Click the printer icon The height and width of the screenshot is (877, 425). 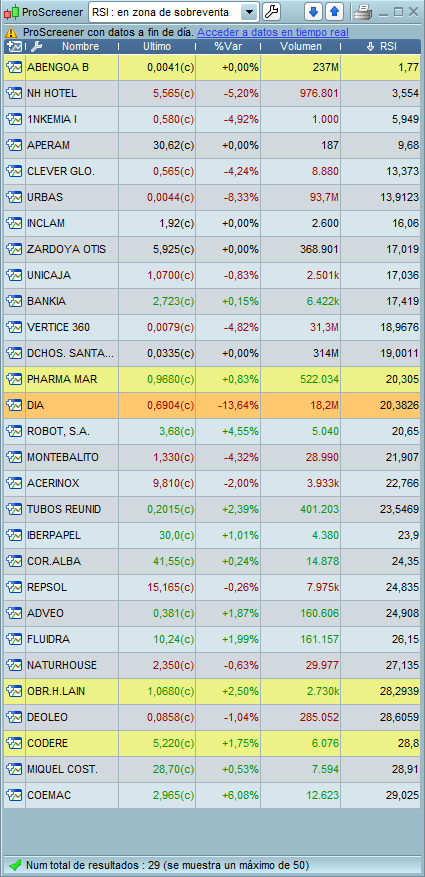point(362,12)
